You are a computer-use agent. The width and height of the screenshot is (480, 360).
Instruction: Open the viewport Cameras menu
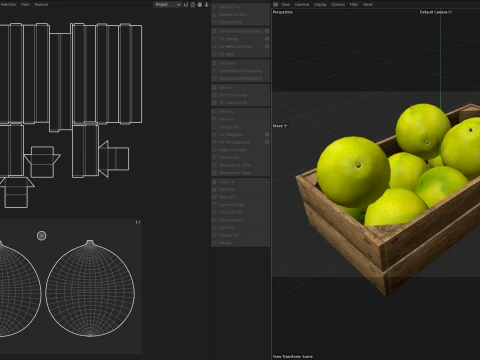click(x=302, y=5)
